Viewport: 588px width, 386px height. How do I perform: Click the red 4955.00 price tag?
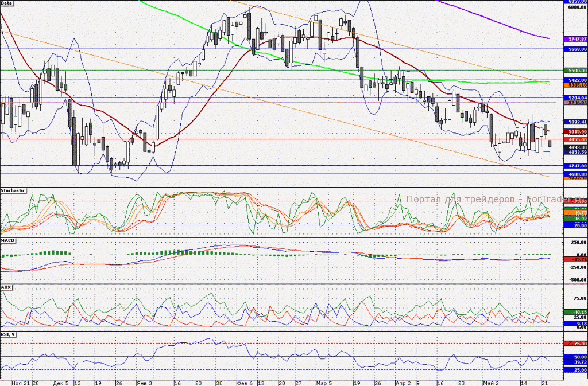coord(575,139)
